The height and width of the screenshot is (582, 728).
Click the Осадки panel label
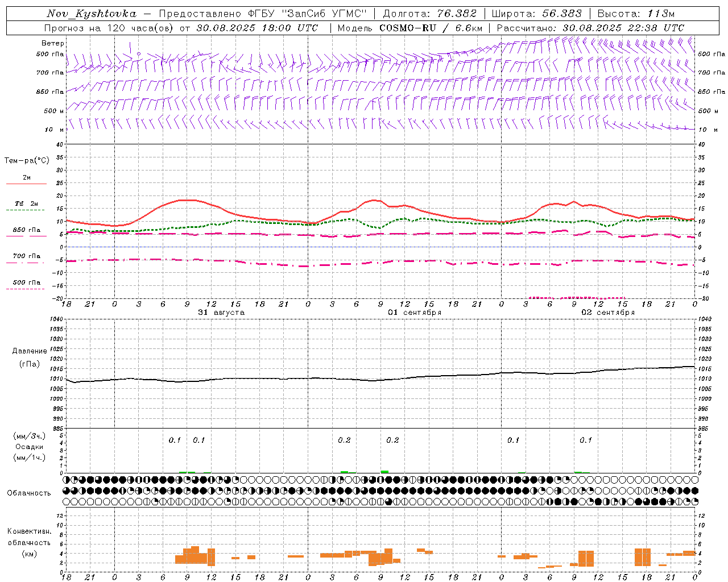coord(30,447)
